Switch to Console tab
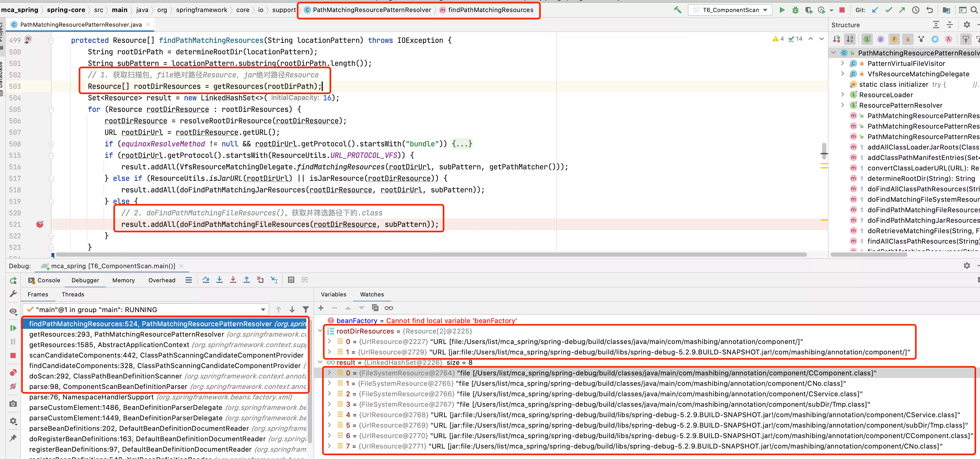 44,280
